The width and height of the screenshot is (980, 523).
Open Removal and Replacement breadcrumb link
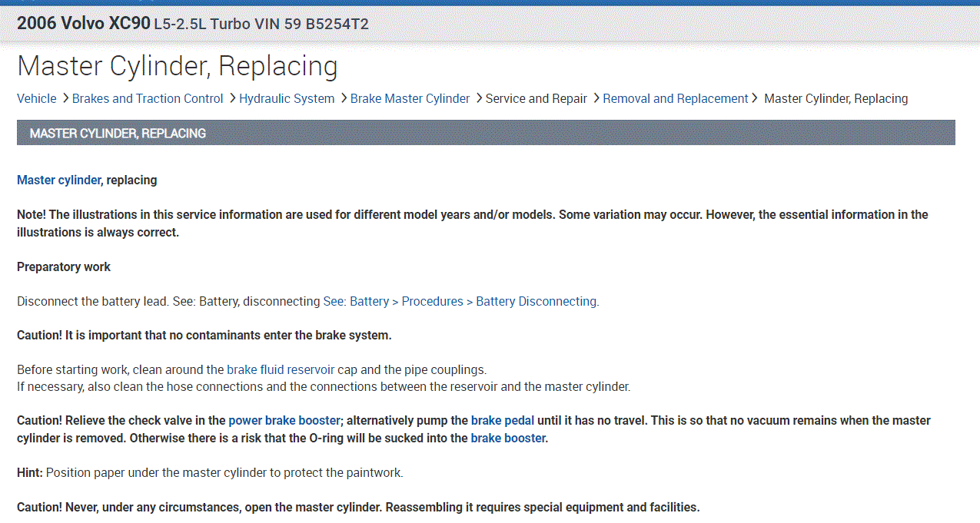(675, 98)
